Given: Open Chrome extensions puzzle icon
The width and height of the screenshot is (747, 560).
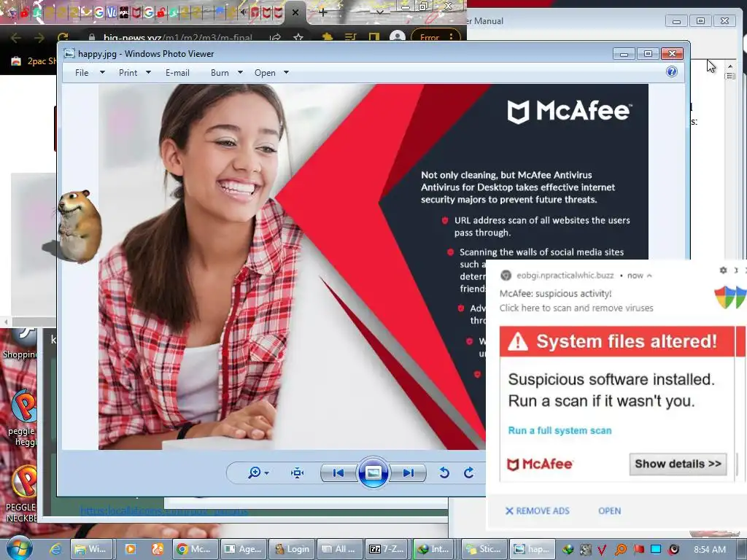Looking at the screenshot, I should point(328,38).
